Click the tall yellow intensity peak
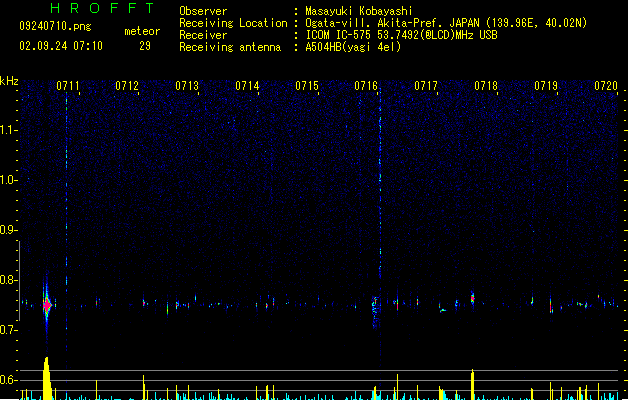The height and width of the screenshot is (400, 629). click(47, 378)
